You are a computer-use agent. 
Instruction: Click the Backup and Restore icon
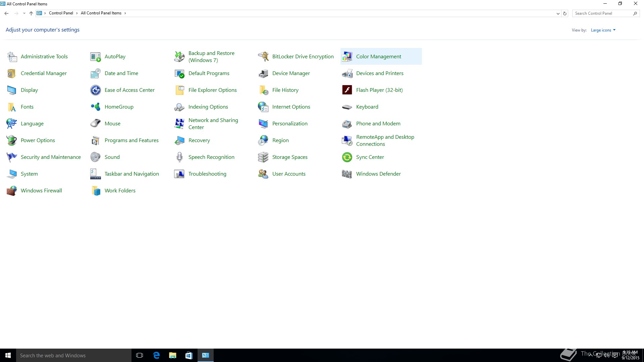tap(179, 57)
